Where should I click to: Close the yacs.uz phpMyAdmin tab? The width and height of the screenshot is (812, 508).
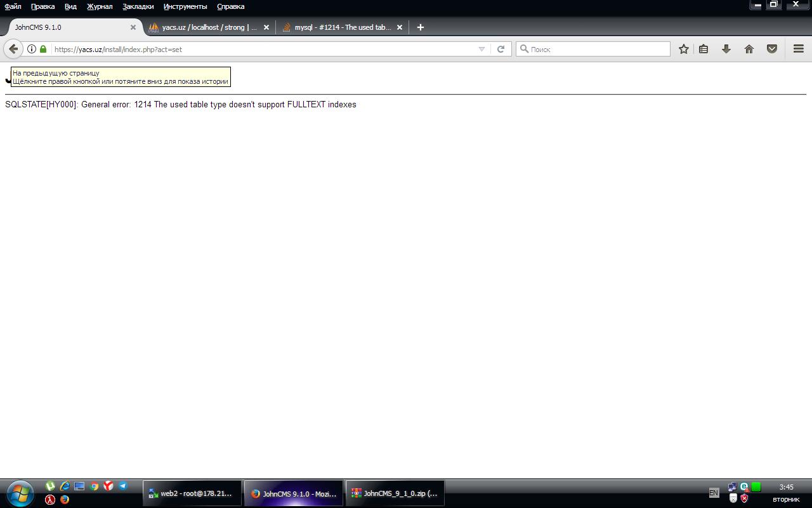(x=266, y=27)
